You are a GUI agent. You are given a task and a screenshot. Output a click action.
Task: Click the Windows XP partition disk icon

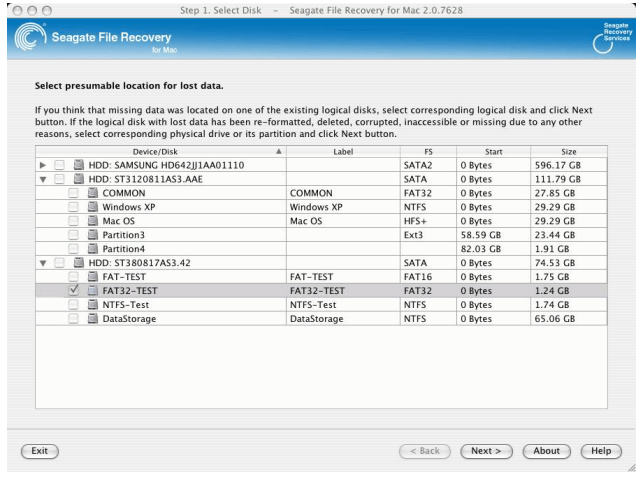(93, 207)
